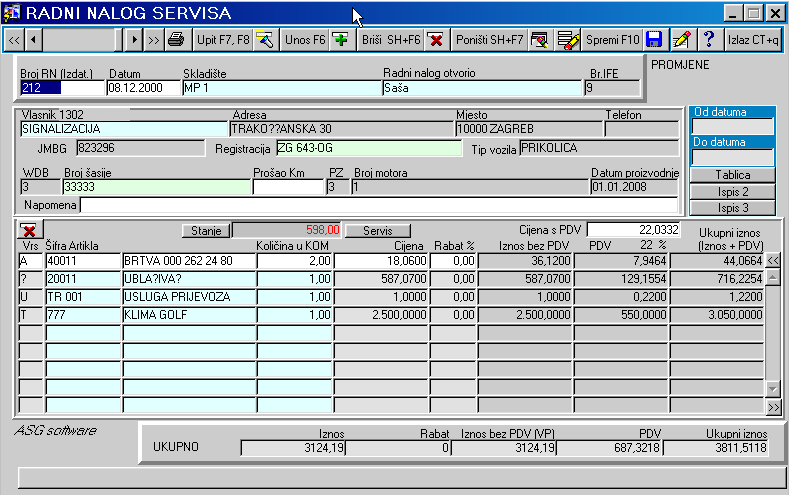Click the Upit F7, F8 query button
The image size is (789, 495).
coord(223,40)
